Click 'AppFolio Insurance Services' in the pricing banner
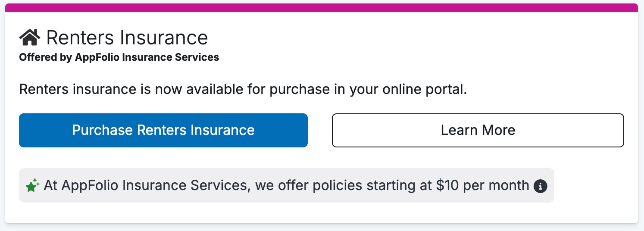The height and width of the screenshot is (231, 644). pos(154,185)
